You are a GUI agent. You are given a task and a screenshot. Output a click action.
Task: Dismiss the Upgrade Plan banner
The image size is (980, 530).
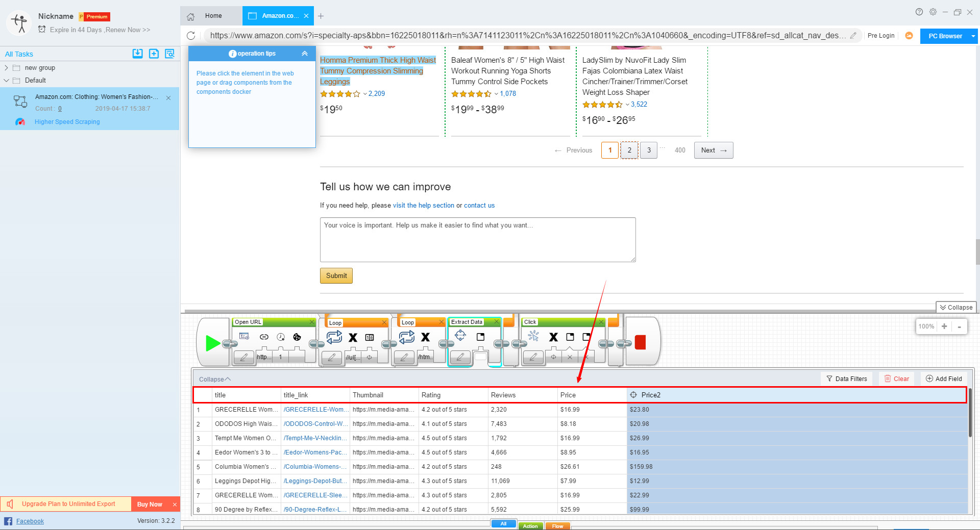click(175, 504)
